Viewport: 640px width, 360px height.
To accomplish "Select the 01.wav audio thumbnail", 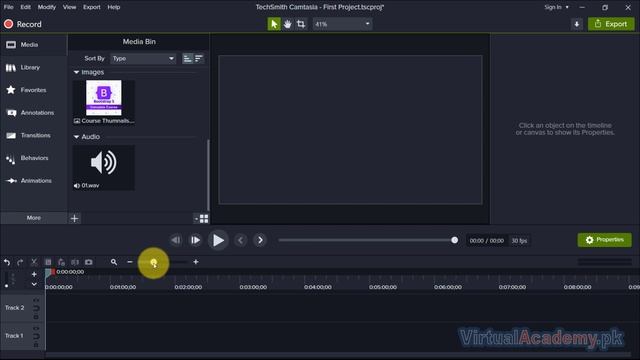I will (x=104, y=168).
